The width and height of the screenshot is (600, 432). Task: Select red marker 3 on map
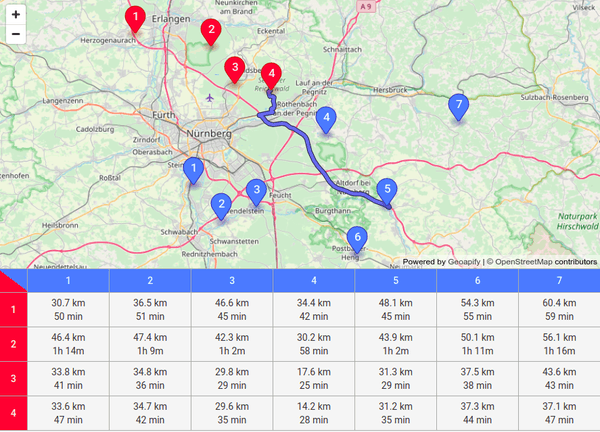tap(235, 70)
